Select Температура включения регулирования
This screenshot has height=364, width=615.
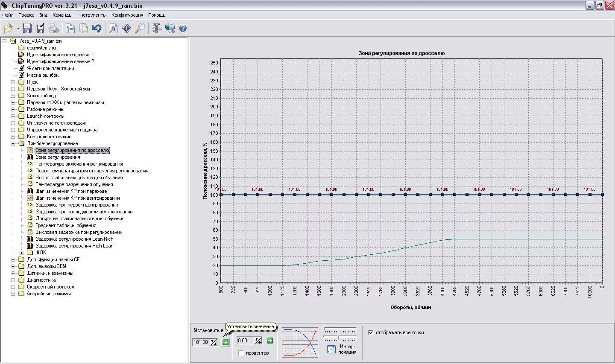79,164
